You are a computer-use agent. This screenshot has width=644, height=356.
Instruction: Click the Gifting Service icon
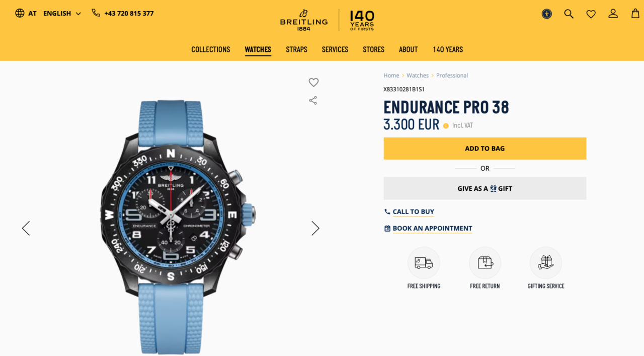(546, 263)
